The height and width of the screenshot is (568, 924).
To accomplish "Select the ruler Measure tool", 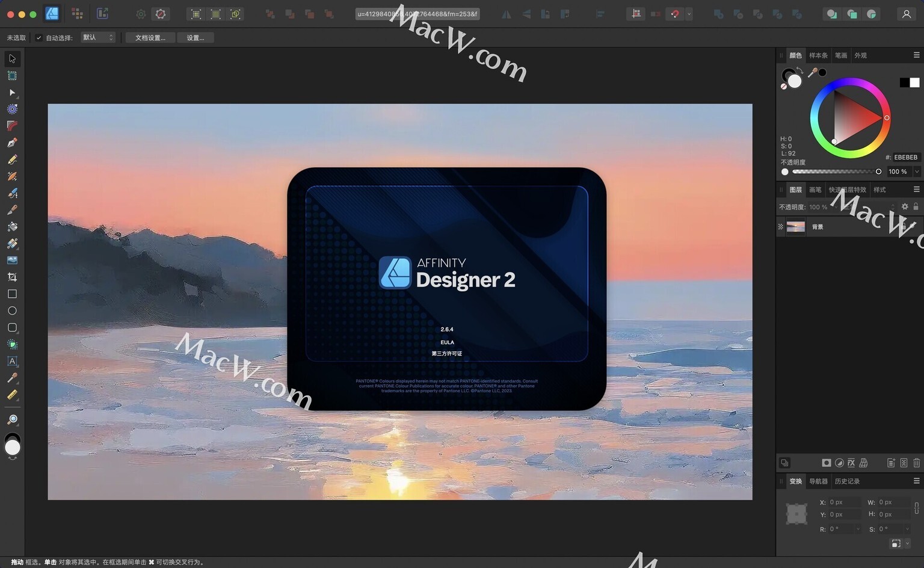I will [12, 395].
